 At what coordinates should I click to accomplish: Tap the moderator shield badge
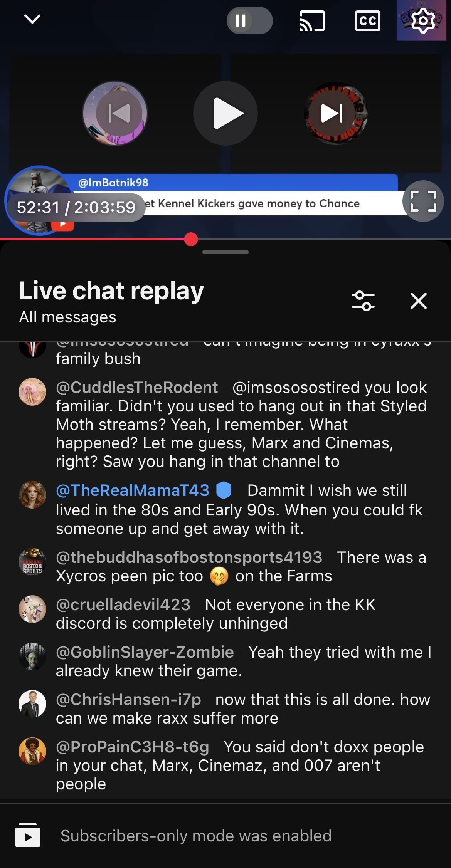224,490
